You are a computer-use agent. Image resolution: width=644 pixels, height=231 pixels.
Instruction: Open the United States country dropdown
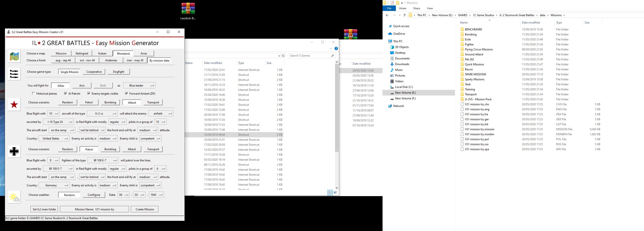pos(54,139)
